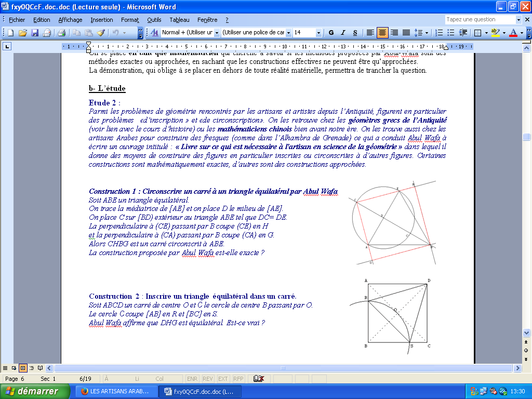Toggle bold (G) formatting
This screenshot has width=532, height=399.
coord(331,33)
